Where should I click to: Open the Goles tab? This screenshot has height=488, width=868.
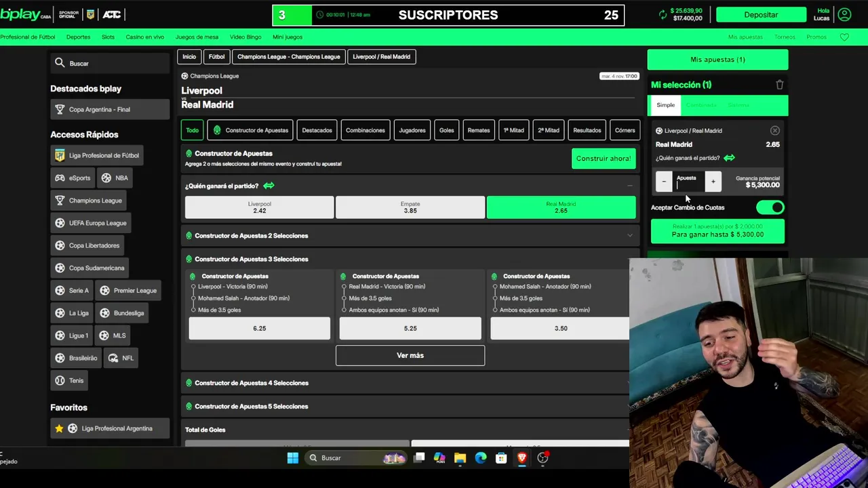pyautogui.click(x=446, y=130)
